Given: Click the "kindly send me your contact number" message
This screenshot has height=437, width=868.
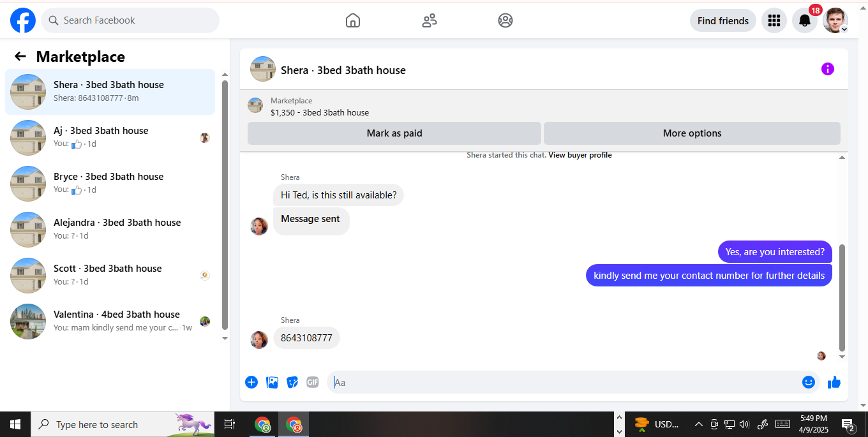Looking at the screenshot, I should (709, 276).
